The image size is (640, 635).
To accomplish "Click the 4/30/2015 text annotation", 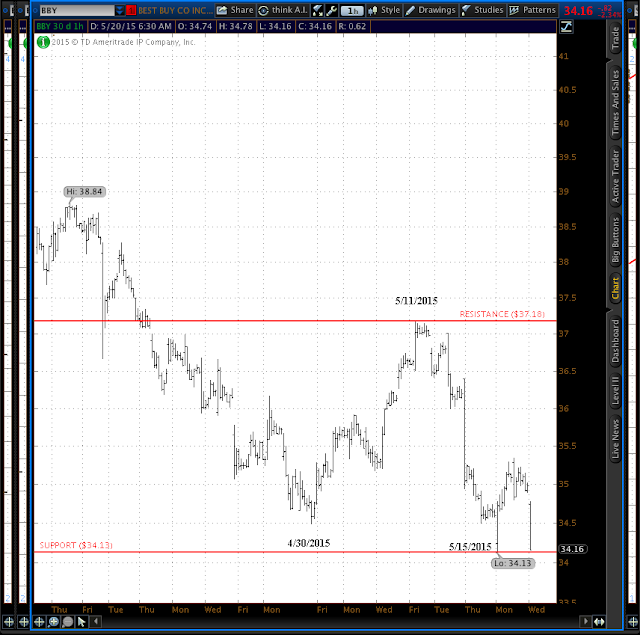I will [309, 543].
